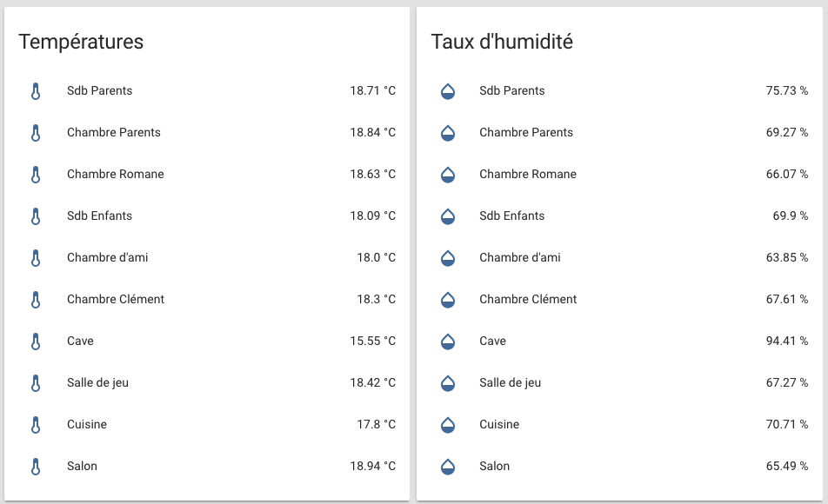This screenshot has width=828, height=504.
Task: Click the Températures card title
Action: (x=81, y=42)
